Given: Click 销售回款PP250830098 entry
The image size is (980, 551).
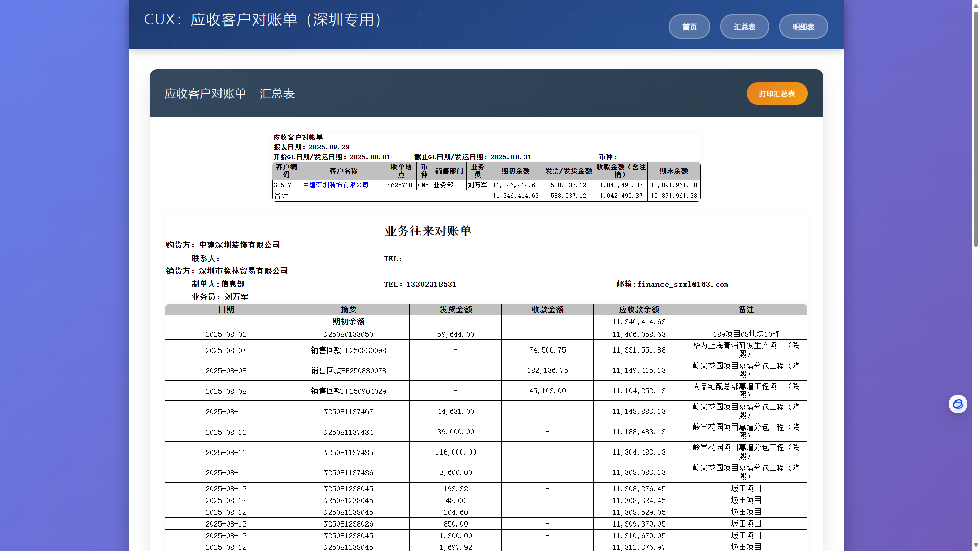Looking at the screenshot, I should [348, 350].
